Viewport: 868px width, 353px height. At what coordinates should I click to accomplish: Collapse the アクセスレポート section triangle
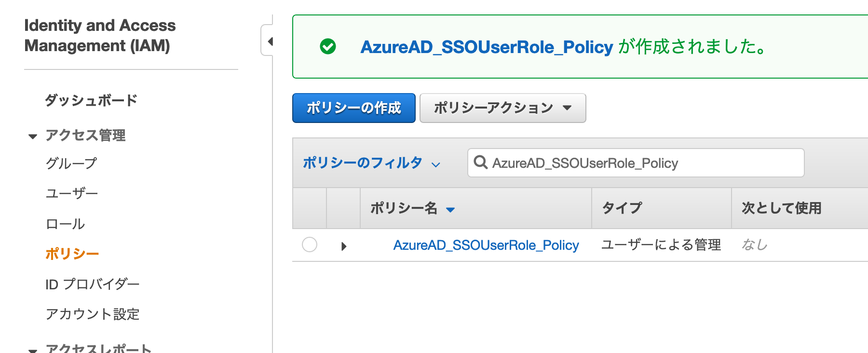point(33,350)
